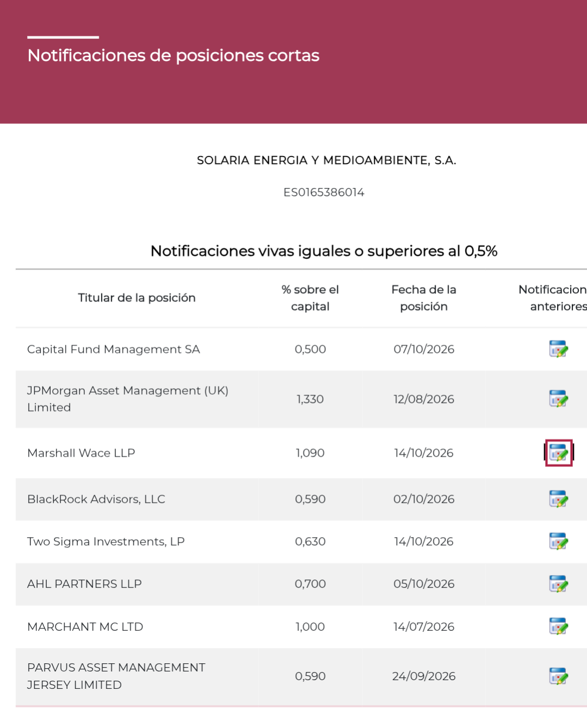Click the date 02/10/2026
The height and width of the screenshot is (728, 587).
click(424, 499)
